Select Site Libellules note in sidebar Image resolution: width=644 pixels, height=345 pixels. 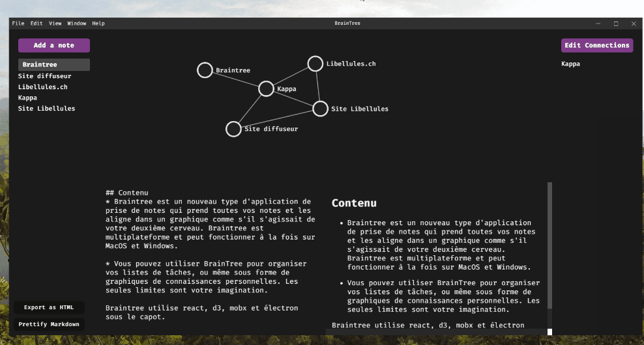tap(46, 108)
